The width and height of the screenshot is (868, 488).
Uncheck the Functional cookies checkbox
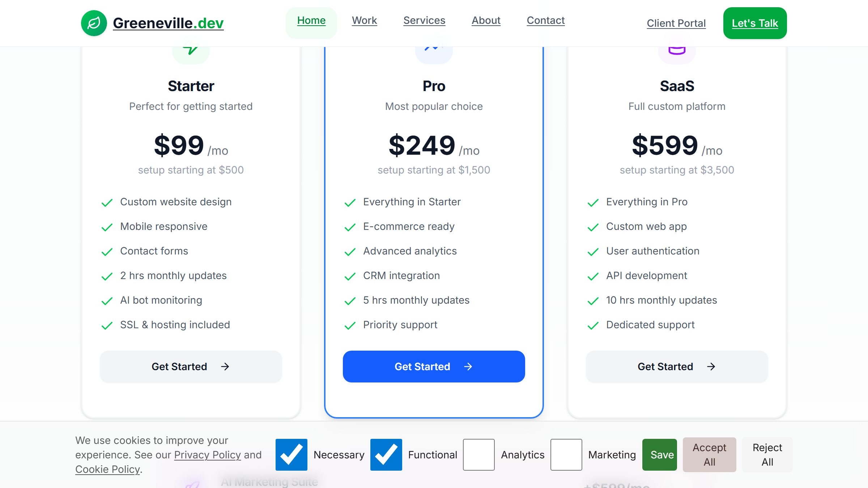pos(386,455)
